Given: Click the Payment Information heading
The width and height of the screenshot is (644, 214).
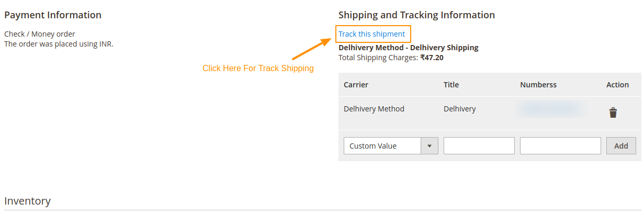Looking at the screenshot, I should pyautogui.click(x=53, y=15).
